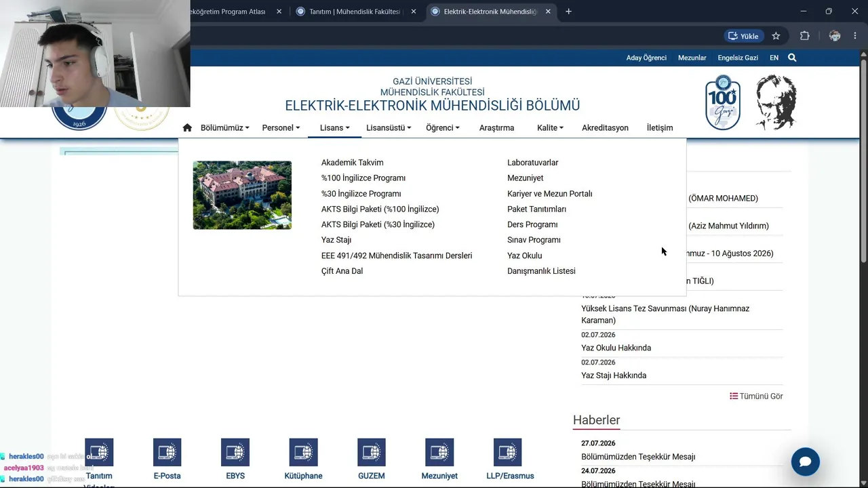Click the Haberler section heading

[x=597, y=420]
